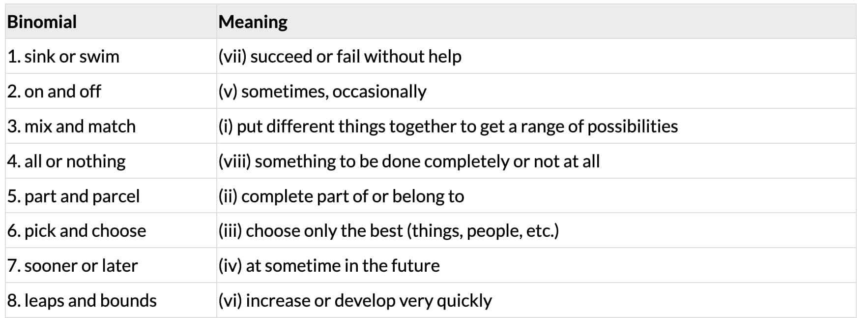Select the 'pick and choose' binomial
This screenshot has height=318, width=868.
77,231
